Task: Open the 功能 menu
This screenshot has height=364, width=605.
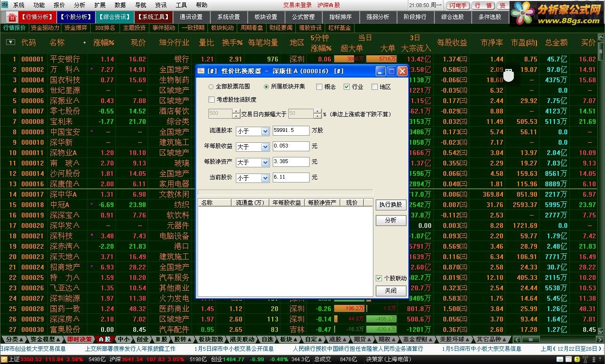Action: pos(39,5)
